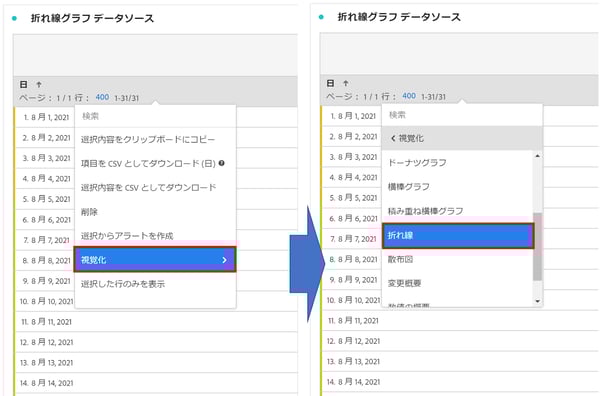Select row 8 月 13, 2021 in left table
Screen dimensions: 602x396
(x=156, y=363)
